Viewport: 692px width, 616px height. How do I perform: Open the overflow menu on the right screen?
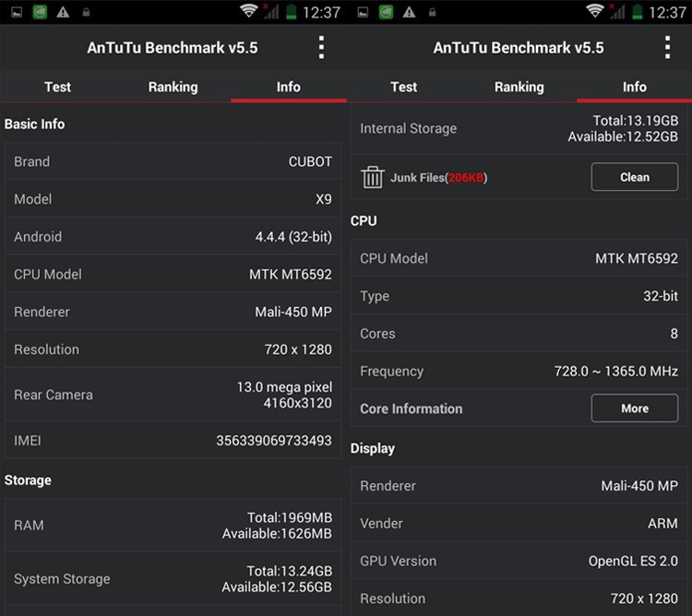(667, 48)
